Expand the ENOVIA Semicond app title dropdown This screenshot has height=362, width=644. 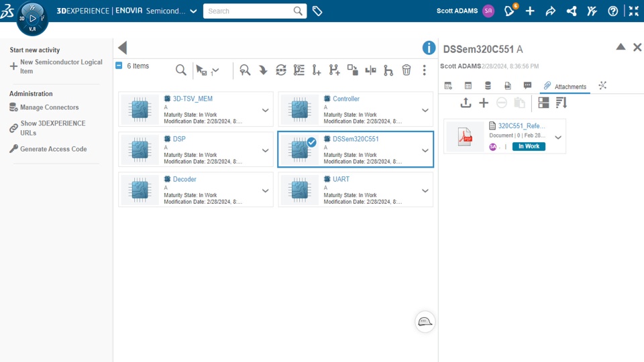pyautogui.click(x=193, y=11)
